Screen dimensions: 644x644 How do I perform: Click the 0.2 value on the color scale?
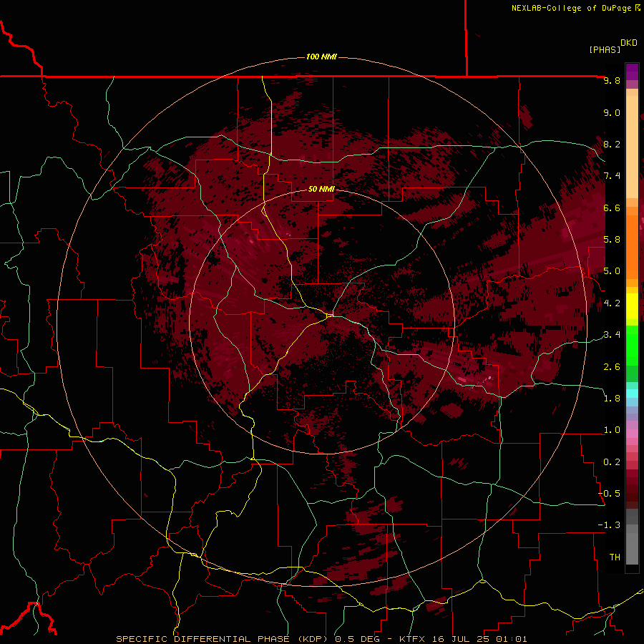(x=612, y=462)
